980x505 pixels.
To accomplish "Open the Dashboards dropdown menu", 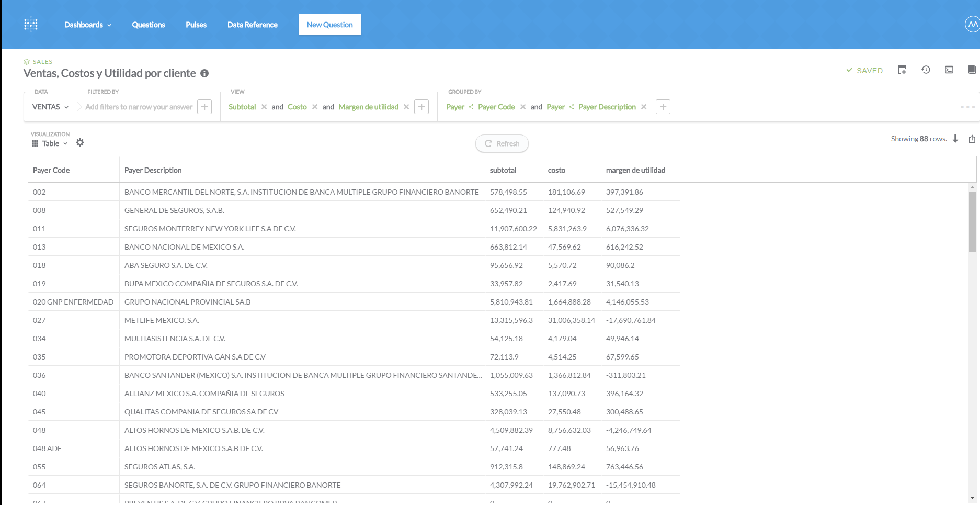I will pyautogui.click(x=88, y=25).
